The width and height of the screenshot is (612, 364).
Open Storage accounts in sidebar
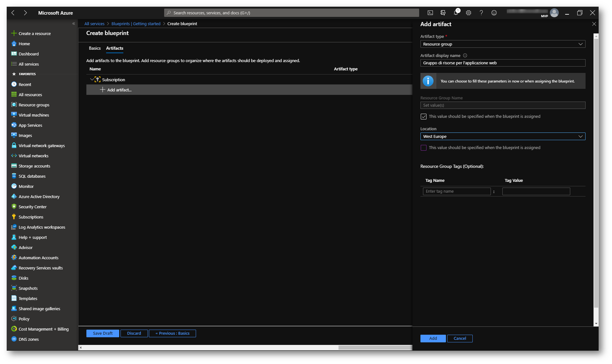(34, 166)
